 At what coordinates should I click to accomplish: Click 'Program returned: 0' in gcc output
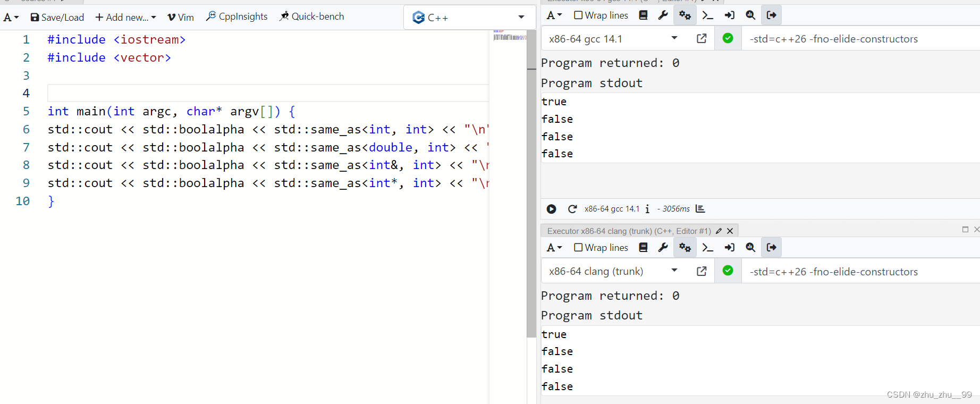pos(610,63)
